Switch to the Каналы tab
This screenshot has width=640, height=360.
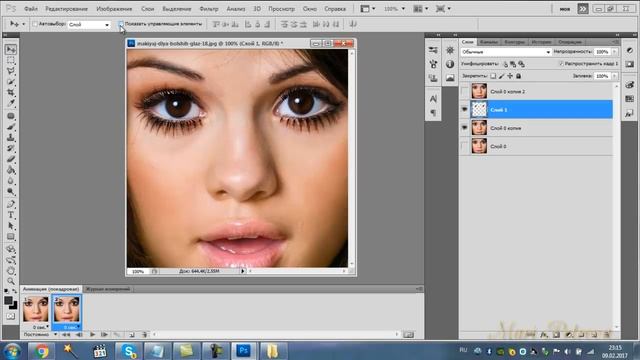click(x=489, y=42)
